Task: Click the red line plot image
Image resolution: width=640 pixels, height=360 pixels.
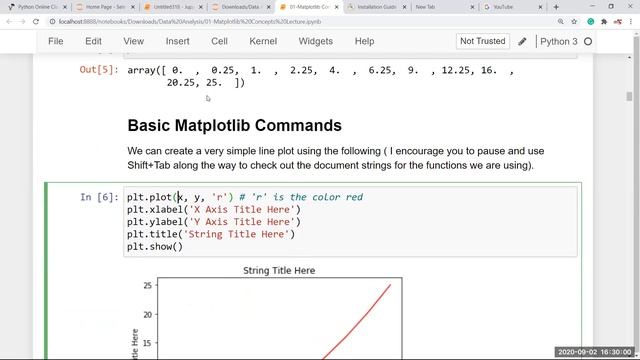Action: [280, 318]
